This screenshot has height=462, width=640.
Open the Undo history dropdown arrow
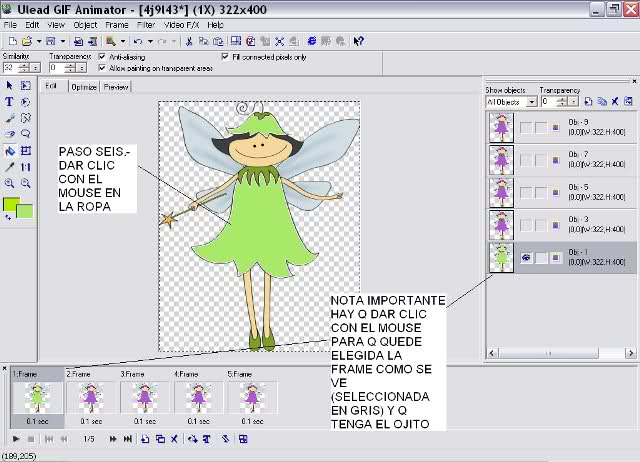(150, 41)
